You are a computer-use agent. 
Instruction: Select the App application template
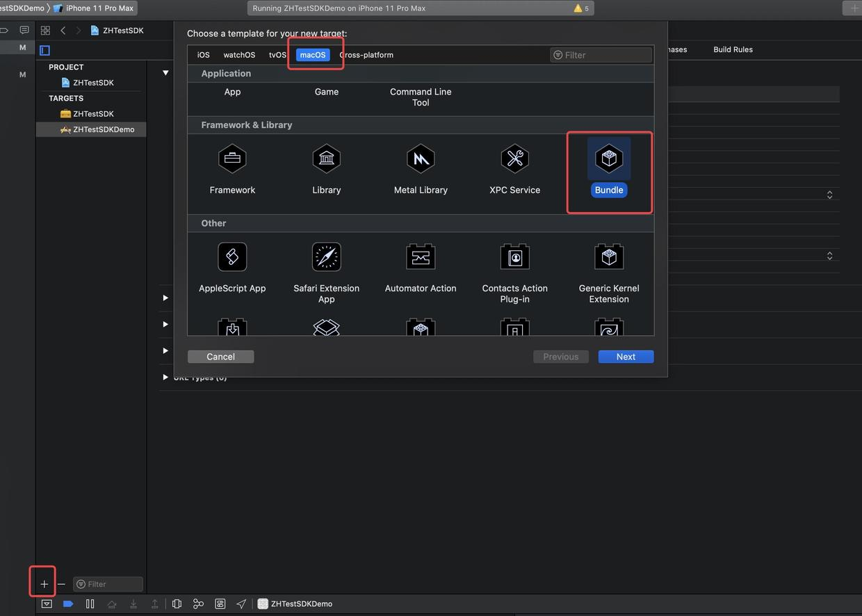click(x=232, y=92)
